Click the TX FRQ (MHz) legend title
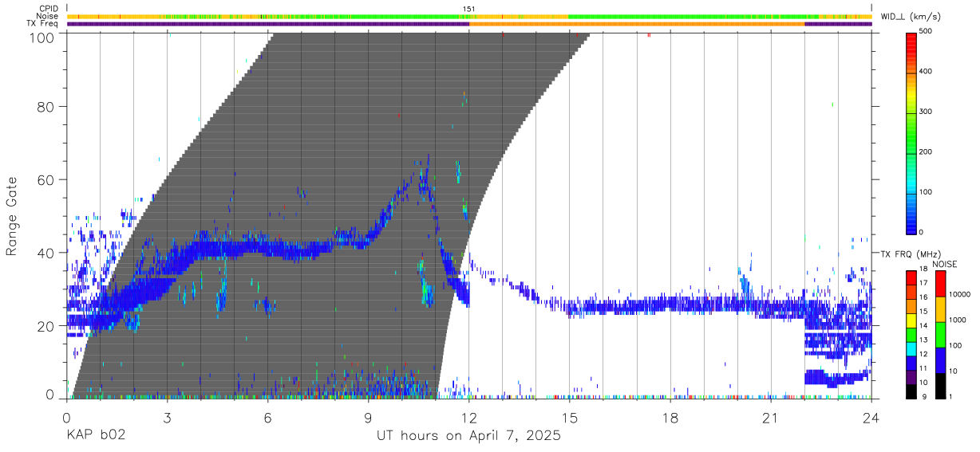The height and width of the screenshot is (452, 980). pyautogui.click(x=910, y=254)
